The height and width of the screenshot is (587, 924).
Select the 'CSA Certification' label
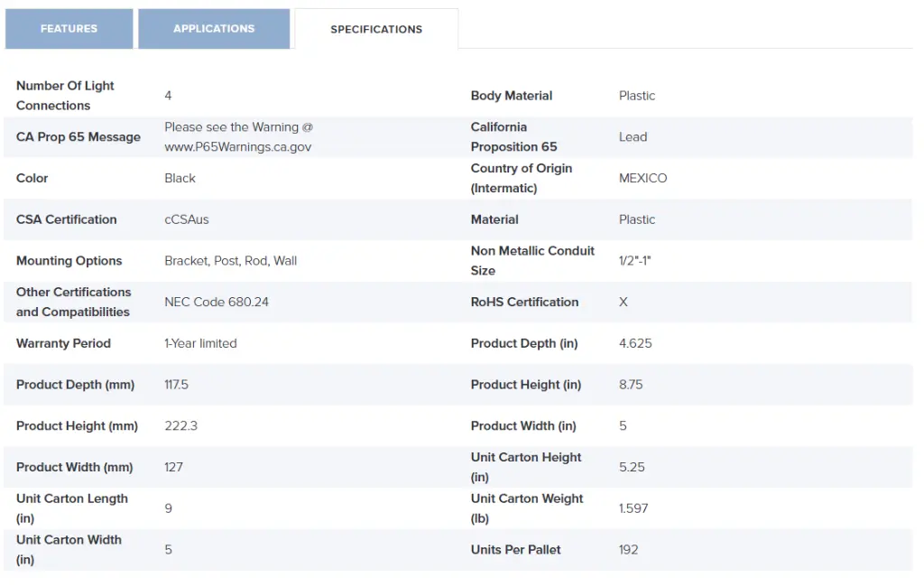67,219
